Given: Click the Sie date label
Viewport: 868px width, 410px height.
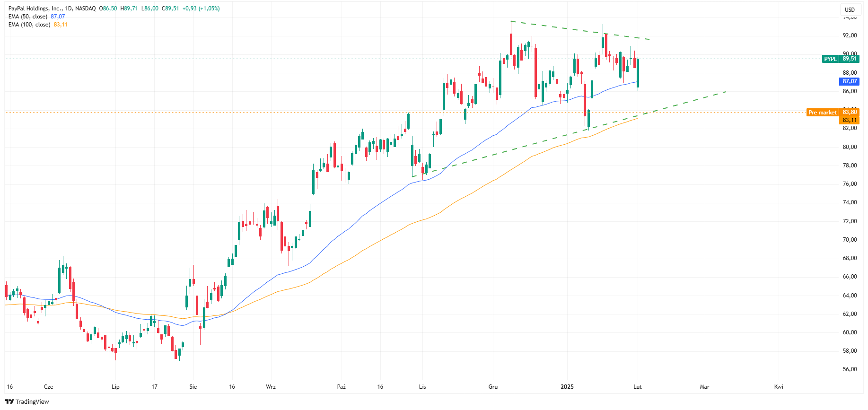Looking at the screenshot, I should [x=193, y=387].
